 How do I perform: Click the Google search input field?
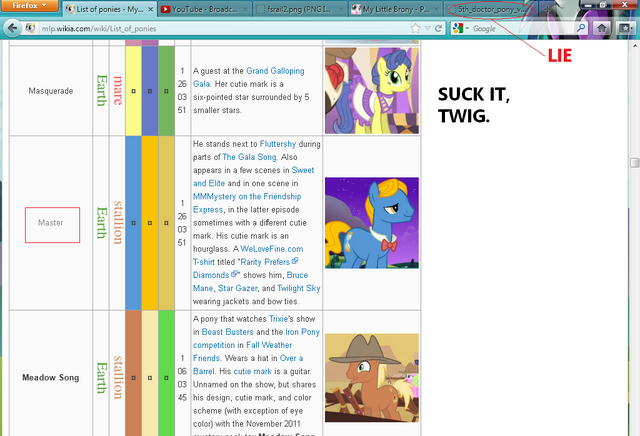pos(522,28)
